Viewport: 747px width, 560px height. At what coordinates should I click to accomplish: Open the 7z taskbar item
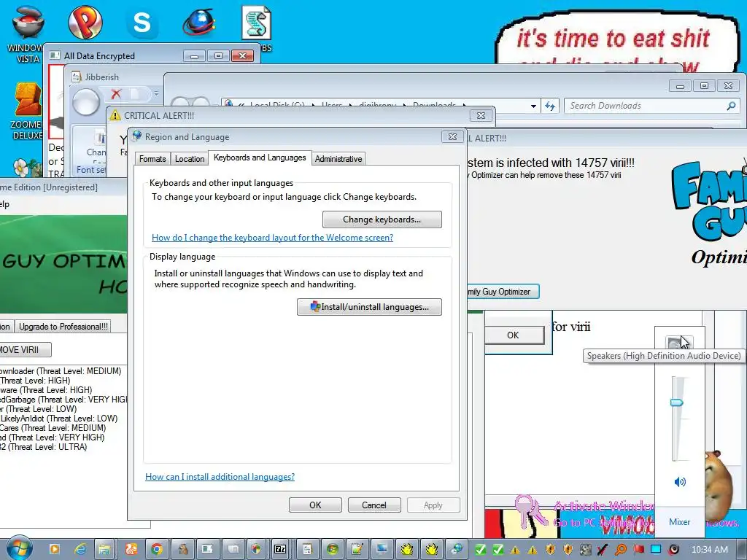click(x=281, y=549)
